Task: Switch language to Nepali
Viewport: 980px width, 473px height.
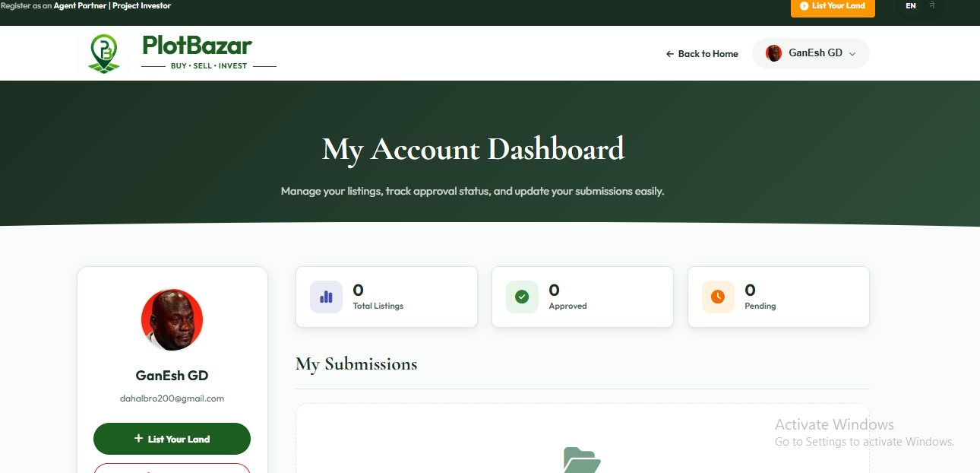Action: click(932, 5)
